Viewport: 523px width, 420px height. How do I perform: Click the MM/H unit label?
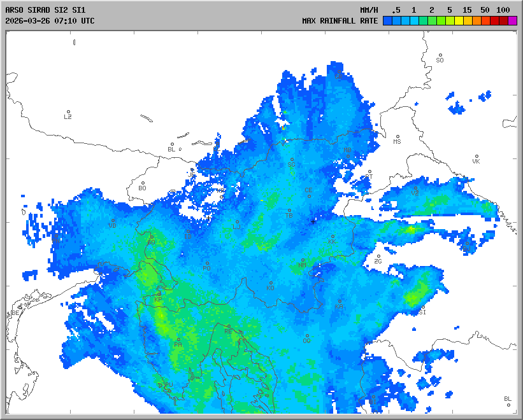pyautogui.click(x=368, y=10)
